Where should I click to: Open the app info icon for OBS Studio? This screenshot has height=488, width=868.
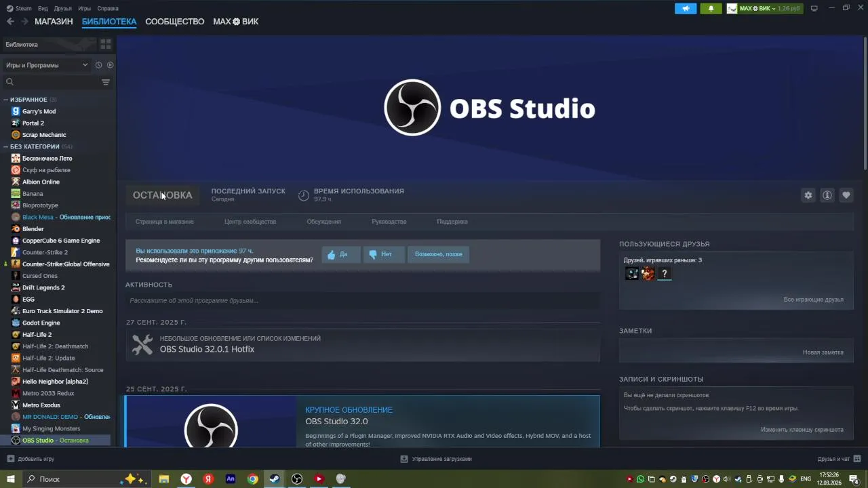point(827,195)
